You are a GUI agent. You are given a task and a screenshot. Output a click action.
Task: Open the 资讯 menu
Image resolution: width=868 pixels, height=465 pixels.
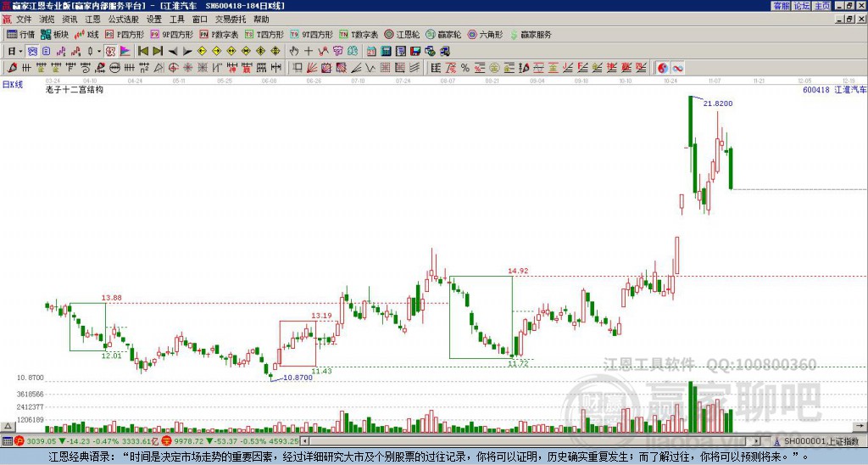click(70, 20)
